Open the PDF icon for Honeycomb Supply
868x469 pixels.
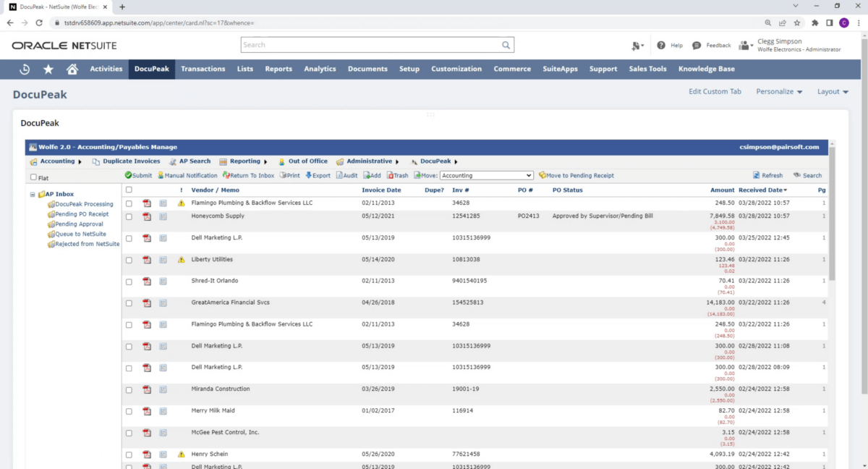coord(147,216)
